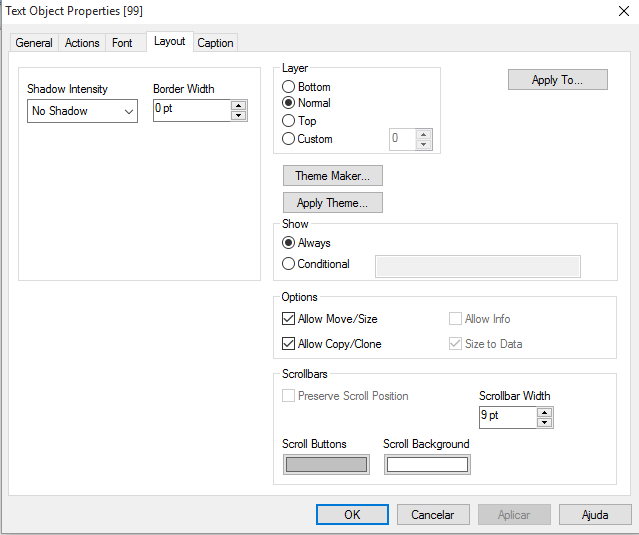Screen dimensions: 639x535
Task: Open the Shadow Intensity dropdown
Action: click(x=82, y=111)
